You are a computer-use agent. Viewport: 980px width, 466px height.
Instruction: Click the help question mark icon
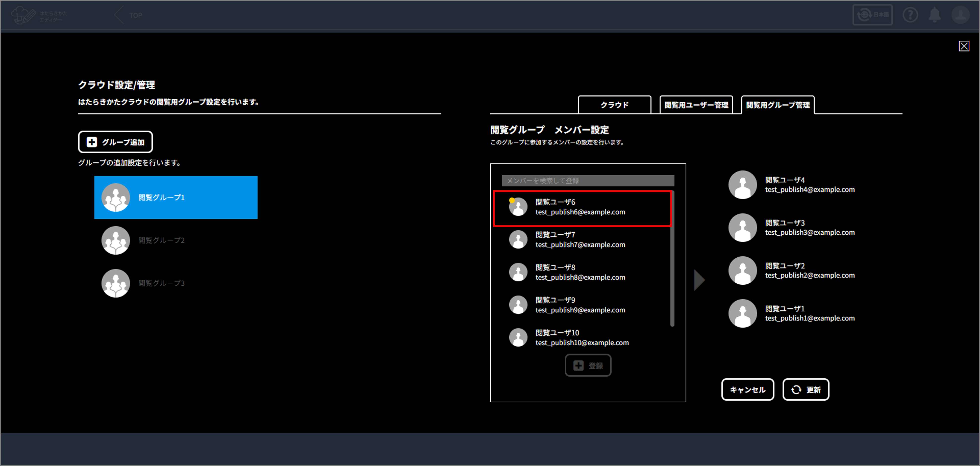[x=910, y=15]
